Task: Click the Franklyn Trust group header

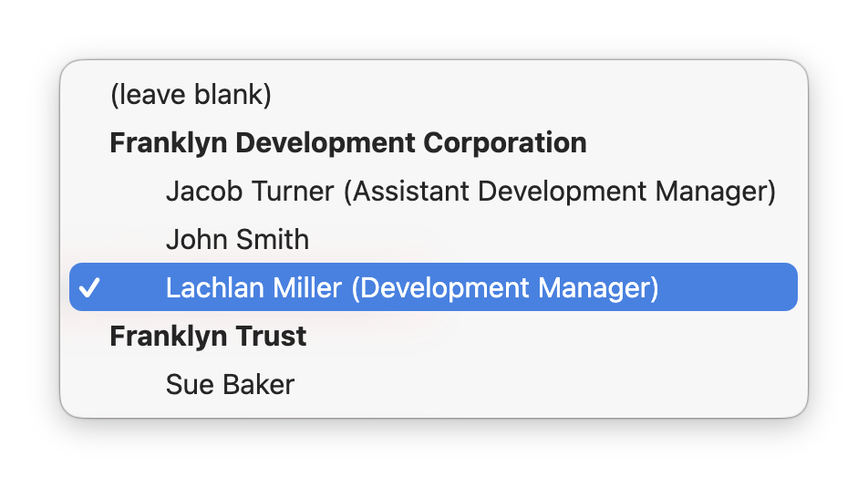Action: [208, 337]
